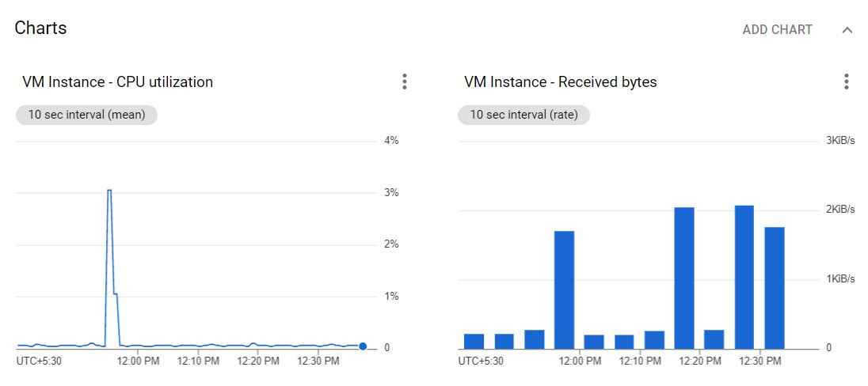
Task: Click the CPU 10 sec interval (mean) chip
Action: pos(87,115)
